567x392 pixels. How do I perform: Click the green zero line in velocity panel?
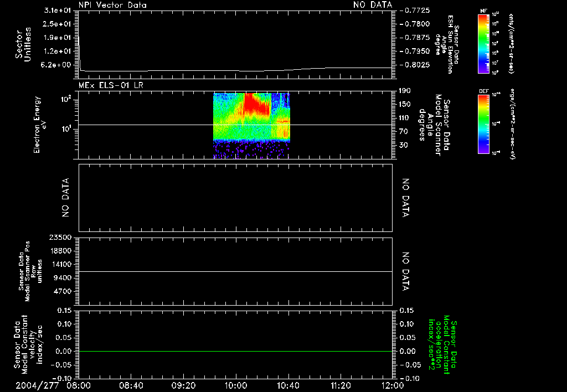pos(235,351)
